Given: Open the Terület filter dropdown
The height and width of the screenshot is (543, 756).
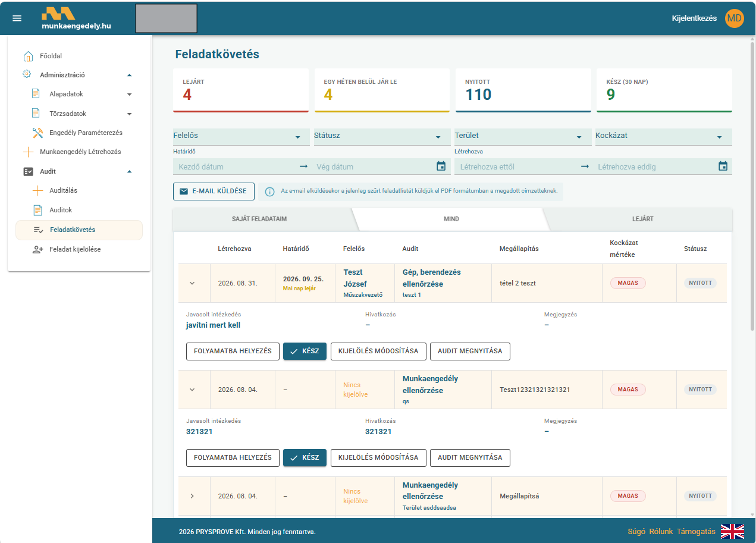Looking at the screenshot, I should pos(523,137).
